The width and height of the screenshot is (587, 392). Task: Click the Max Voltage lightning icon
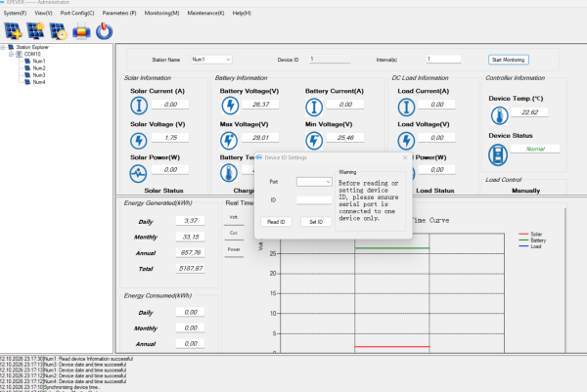(x=228, y=141)
